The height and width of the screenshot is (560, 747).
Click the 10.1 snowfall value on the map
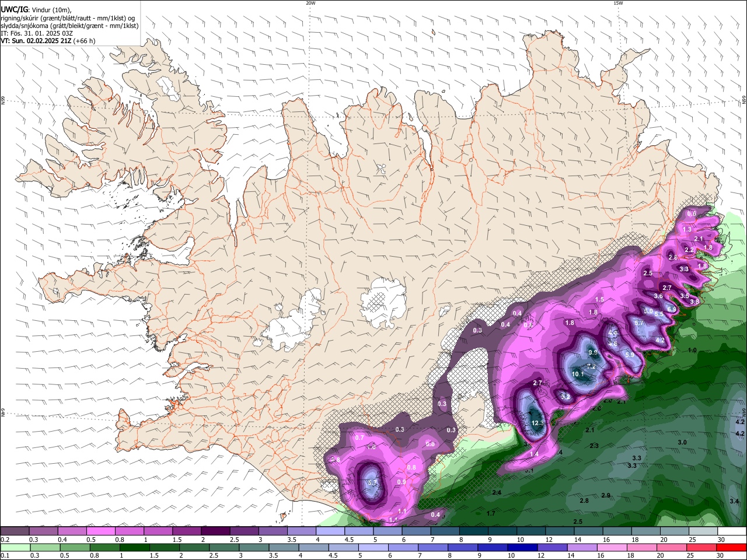click(x=578, y=374)
